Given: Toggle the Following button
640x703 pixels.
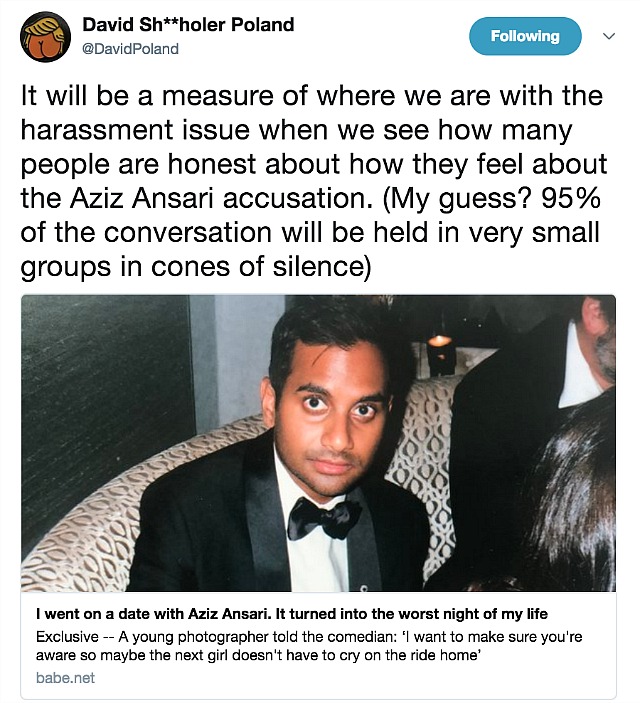Looking at the screenshot, I should [525, 36].
